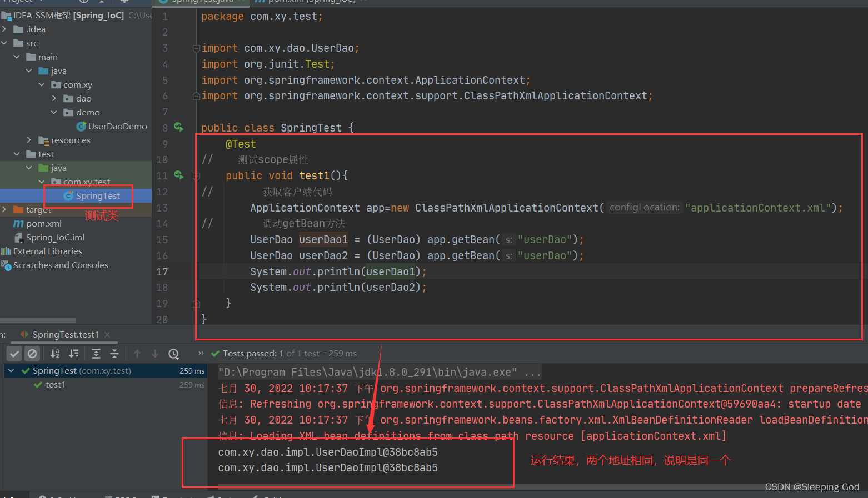
Task: Click the External Libraries icon
Action: click(6, 251)
